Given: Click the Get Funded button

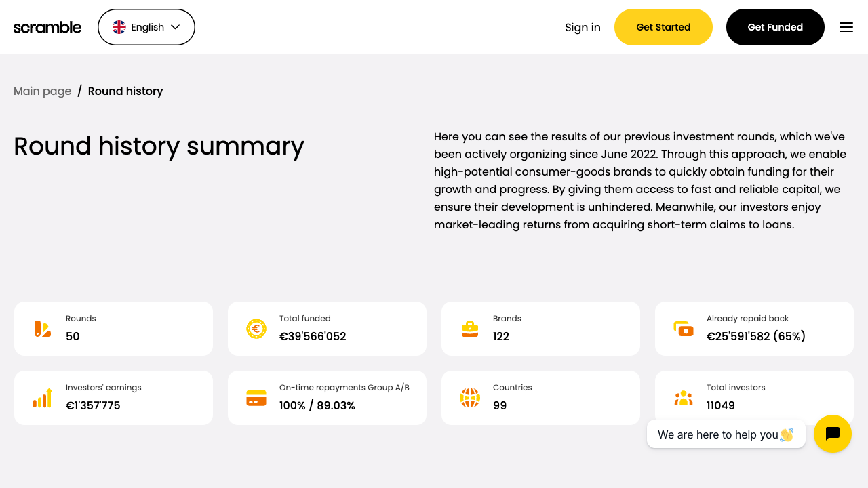Looking at the screenshot, I should (774, 27).
